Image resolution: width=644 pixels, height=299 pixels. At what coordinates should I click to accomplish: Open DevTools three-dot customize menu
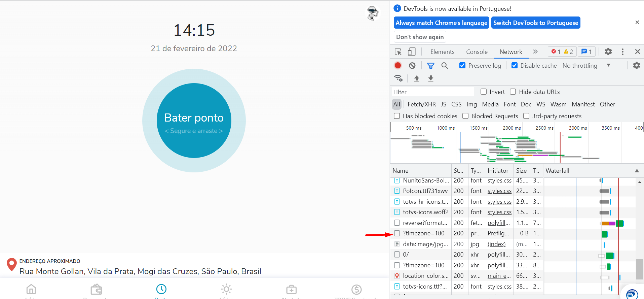(x=623, y=52)
